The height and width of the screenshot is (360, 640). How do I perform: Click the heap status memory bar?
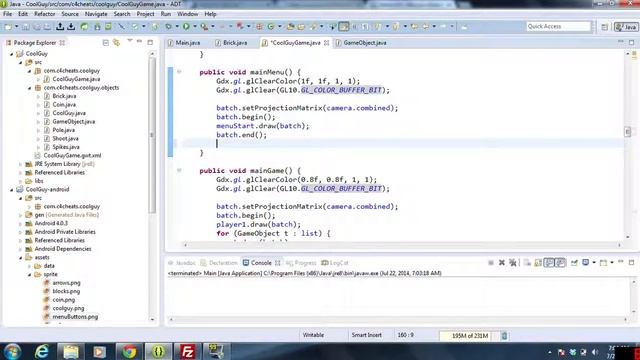(469, 336)
